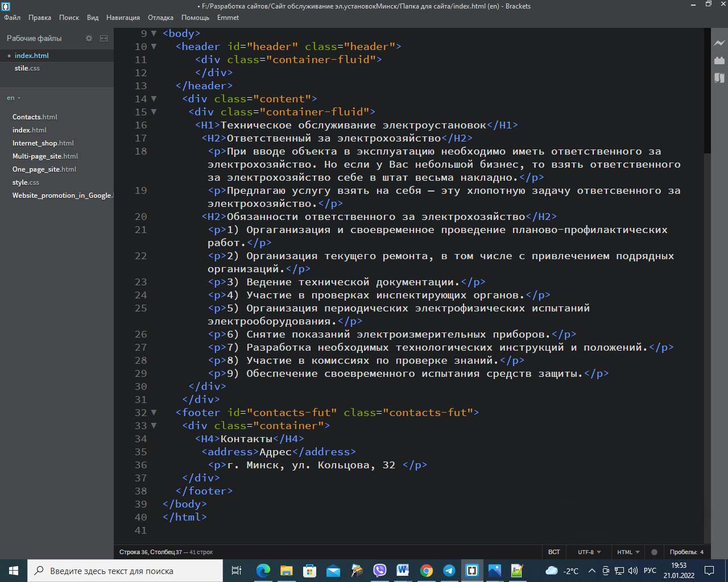Collapse the footer tag on line 32
728x582 pixels.
pyautogui.click(x=154, y=413)
